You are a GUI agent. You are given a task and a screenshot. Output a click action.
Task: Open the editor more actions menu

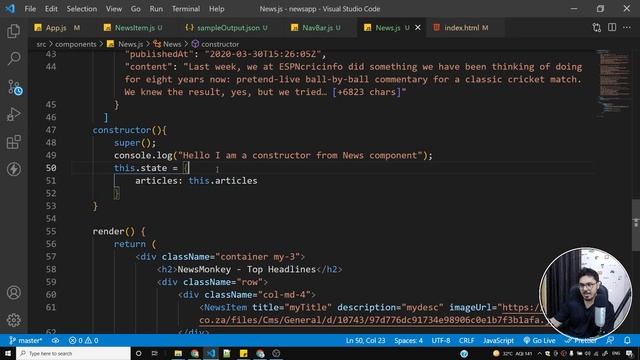tap(627, 27)
